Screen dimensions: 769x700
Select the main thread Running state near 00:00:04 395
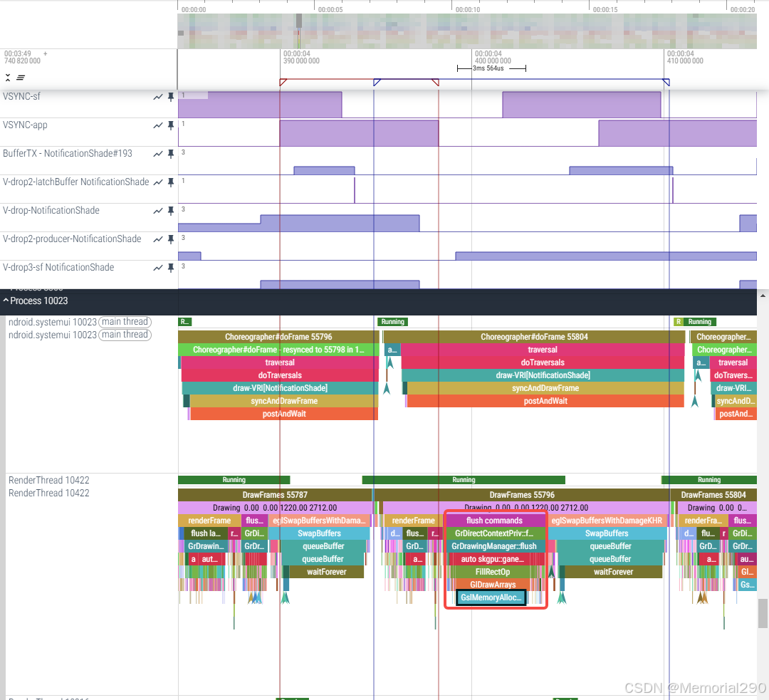tap(393, 322)
